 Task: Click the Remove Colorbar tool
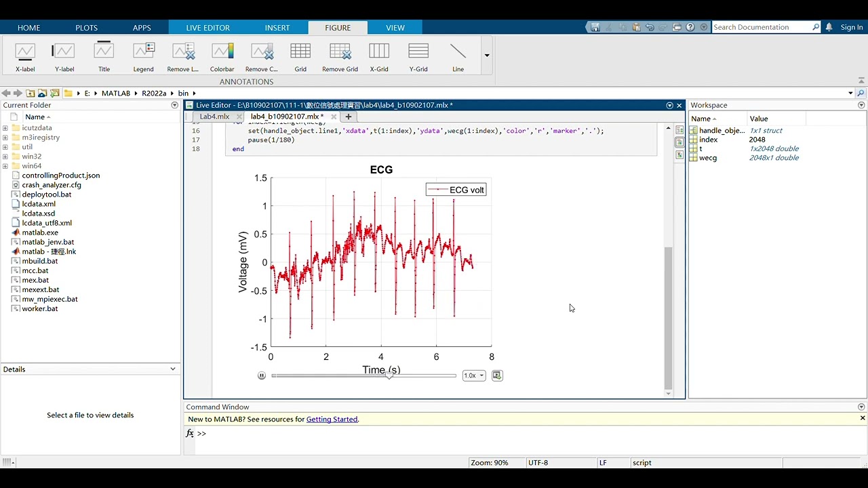click(x=261, y=57)
